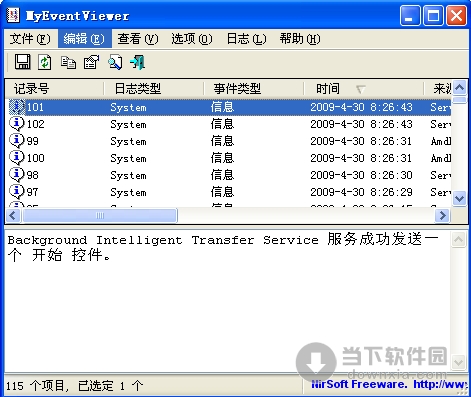Click the MyEventViewer title bar app icon
Screen dimensions: 471x397
click(x=13, y=15)
